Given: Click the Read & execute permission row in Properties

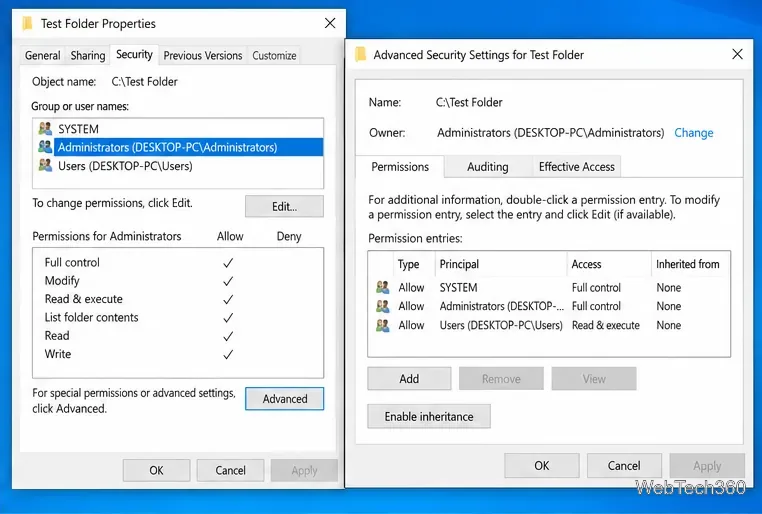Looking at the screenshot, I should 178,299.
